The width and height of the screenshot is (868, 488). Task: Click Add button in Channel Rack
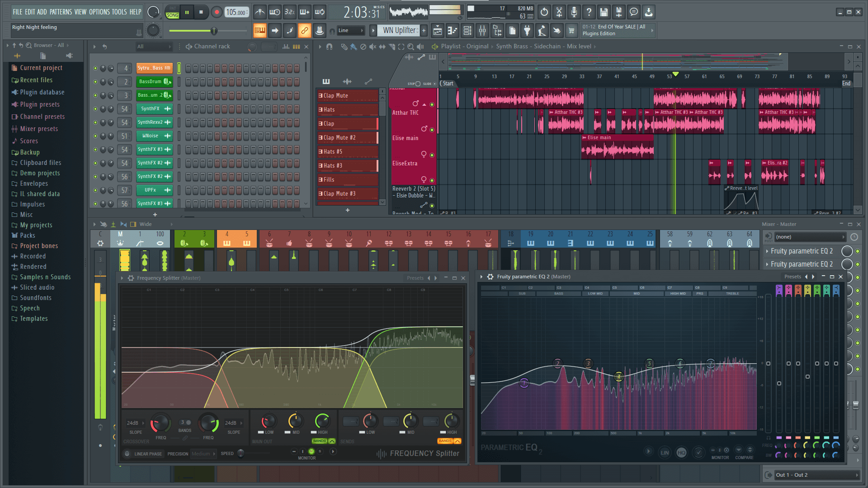(155, 213)
